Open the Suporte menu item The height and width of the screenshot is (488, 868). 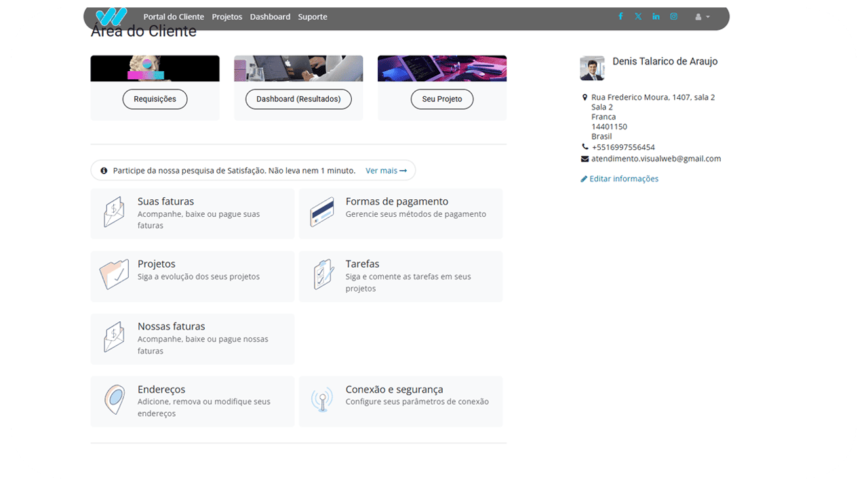tap(313, 17)
